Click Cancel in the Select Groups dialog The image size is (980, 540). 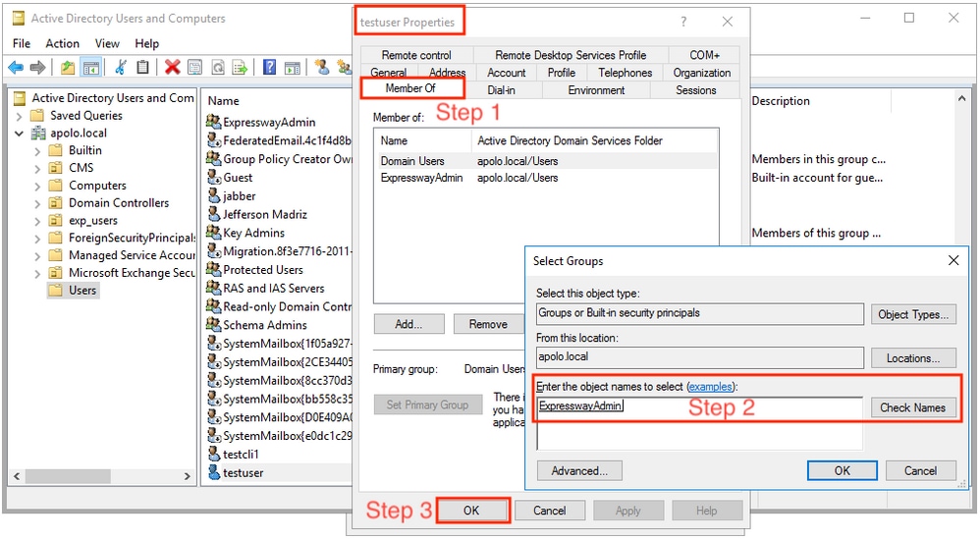coord(921,470)
